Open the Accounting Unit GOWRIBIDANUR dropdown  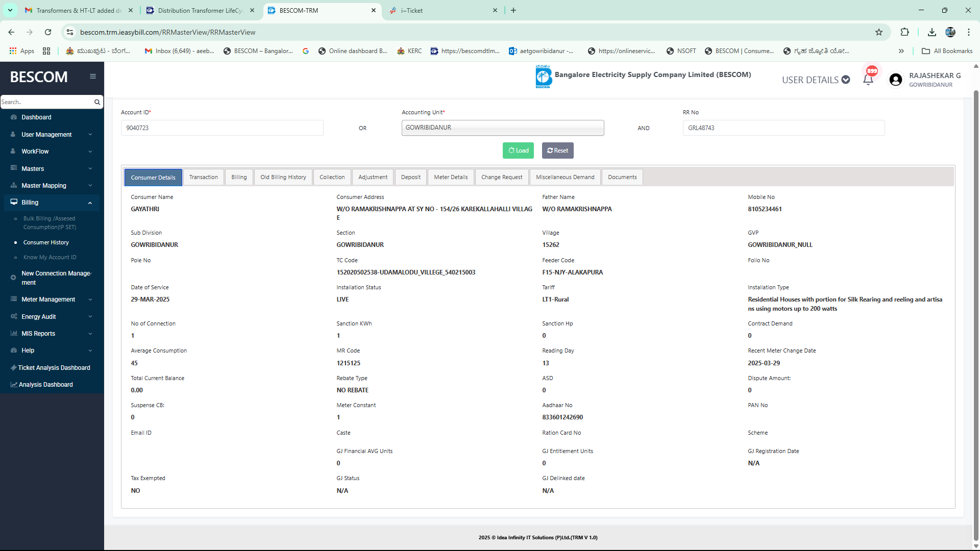pyautogui.click(x=503, y=128)
